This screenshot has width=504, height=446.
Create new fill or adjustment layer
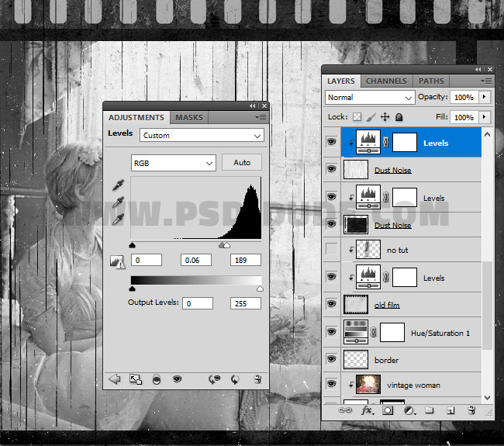pos(409,410)
